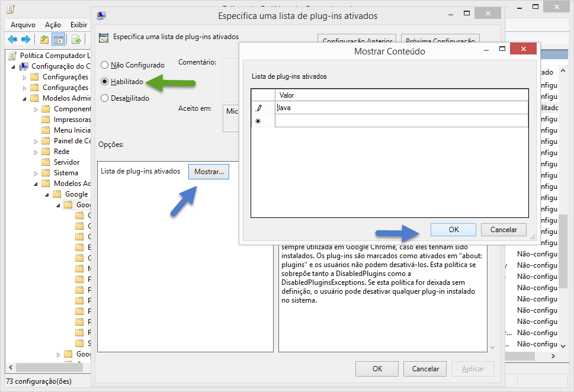
Task: Click the asterisk new-row marker
Action: click(x=258, y=121)
